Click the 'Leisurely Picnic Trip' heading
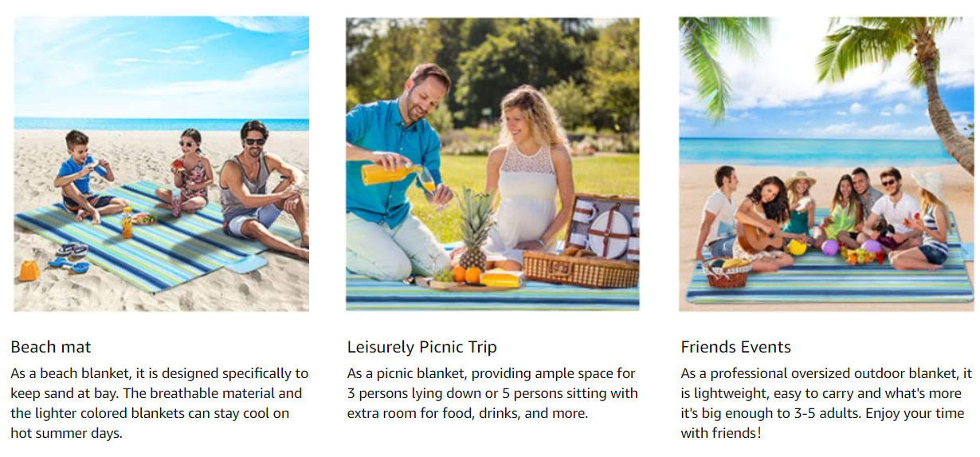This screenshot has width=980, height=457. tap(422, 347)
